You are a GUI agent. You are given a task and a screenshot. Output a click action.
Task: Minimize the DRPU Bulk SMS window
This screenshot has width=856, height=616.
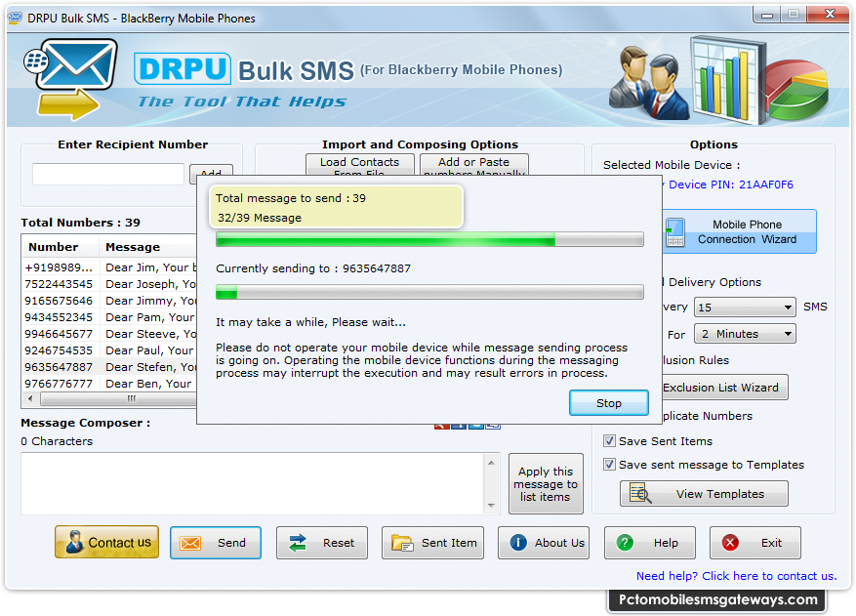[x=767, y=15]
